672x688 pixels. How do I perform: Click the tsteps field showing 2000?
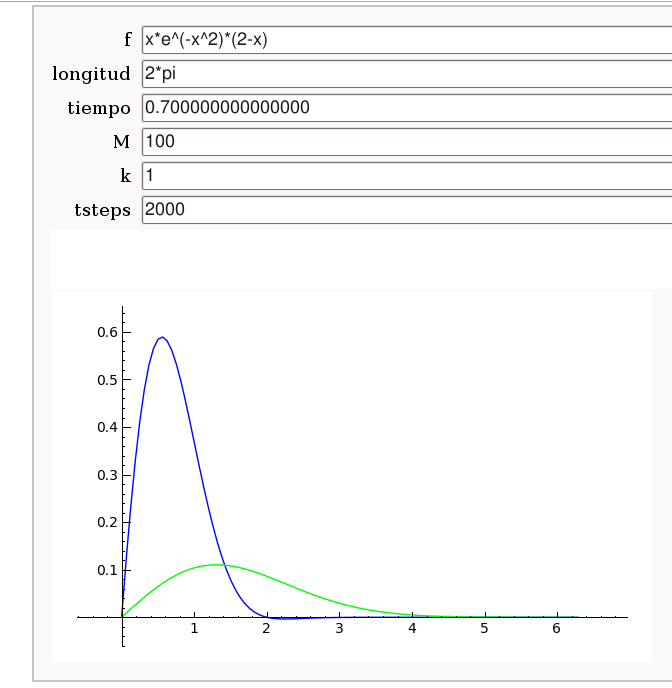click(405, 209)
